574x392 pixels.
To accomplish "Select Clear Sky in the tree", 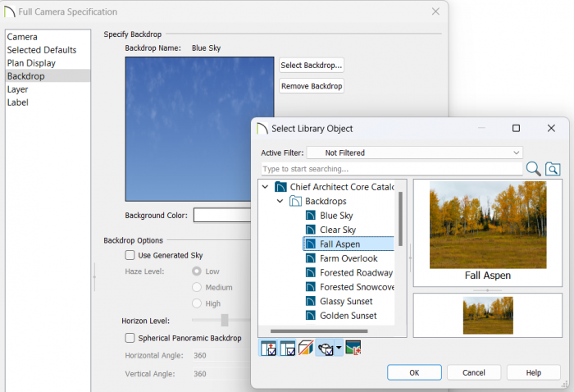I will pos(338,230).
